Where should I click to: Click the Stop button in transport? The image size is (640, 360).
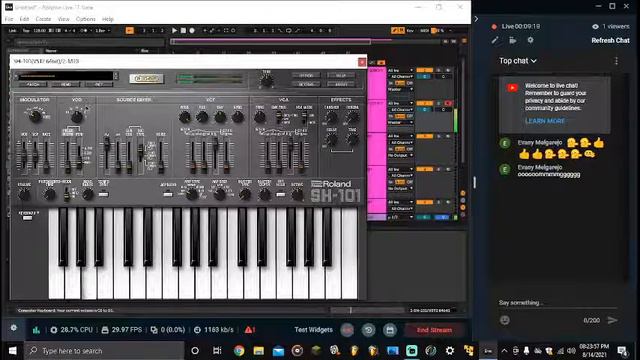click(x=183, y=30)
